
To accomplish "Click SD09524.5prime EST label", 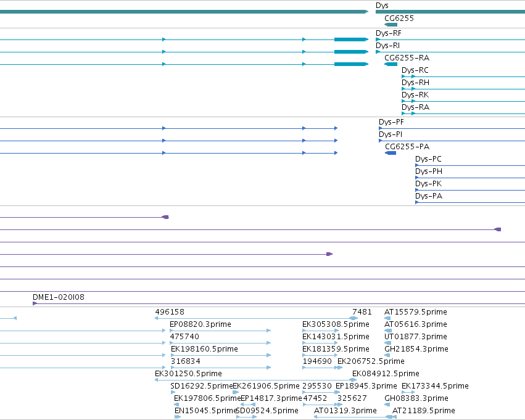I will tap(268, 411).
